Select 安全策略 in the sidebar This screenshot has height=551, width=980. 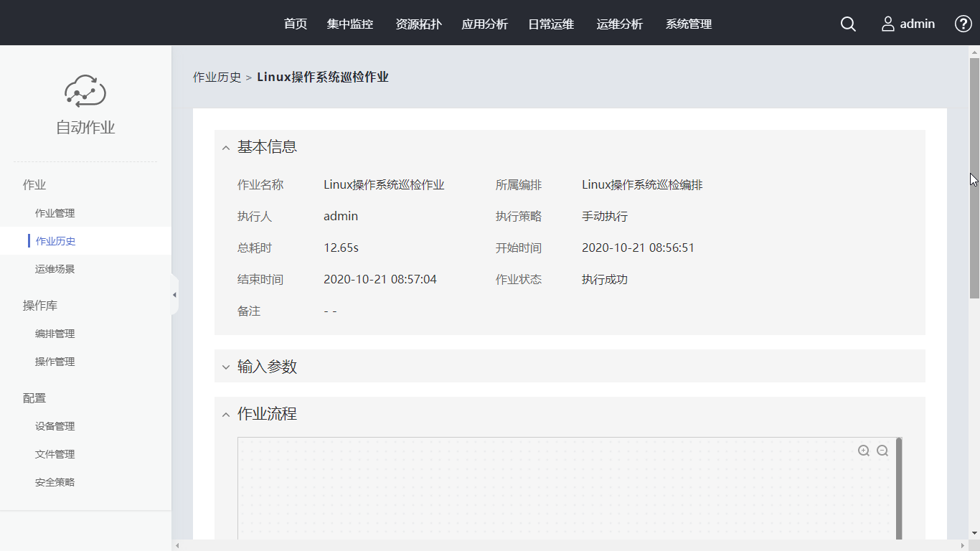tap(55, 482)
